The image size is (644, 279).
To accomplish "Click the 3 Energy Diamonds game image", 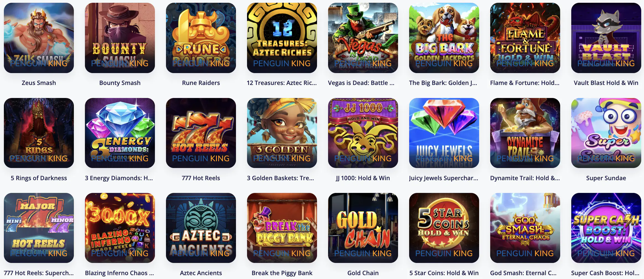I will [x=120, y=133].
